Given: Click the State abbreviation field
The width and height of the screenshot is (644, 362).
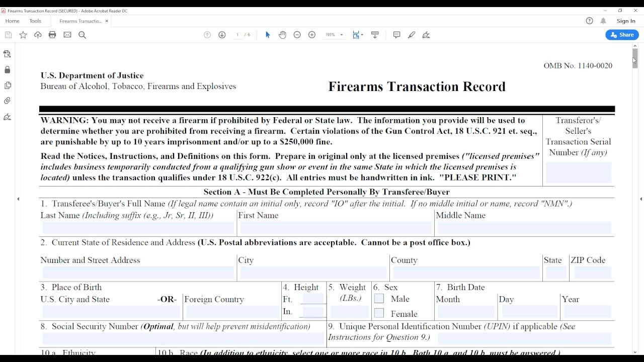Looking at the screenshot, I should click(556, 273).
